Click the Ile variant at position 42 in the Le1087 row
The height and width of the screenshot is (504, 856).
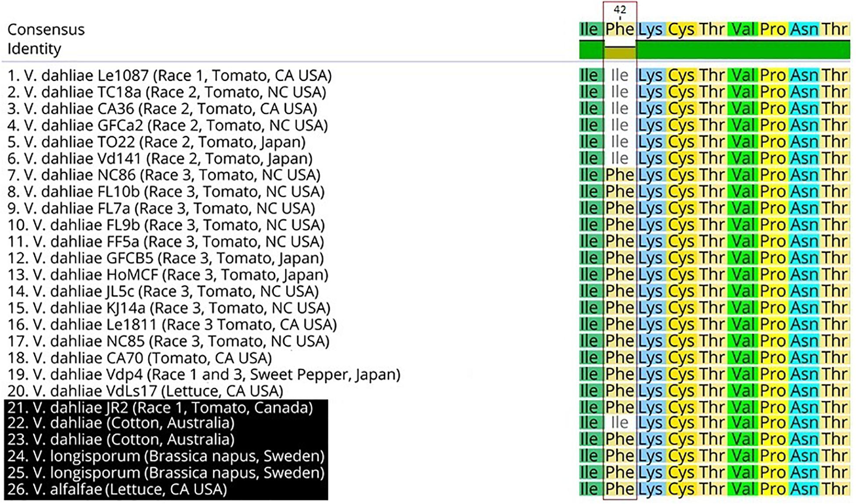(x=620, y=75)
